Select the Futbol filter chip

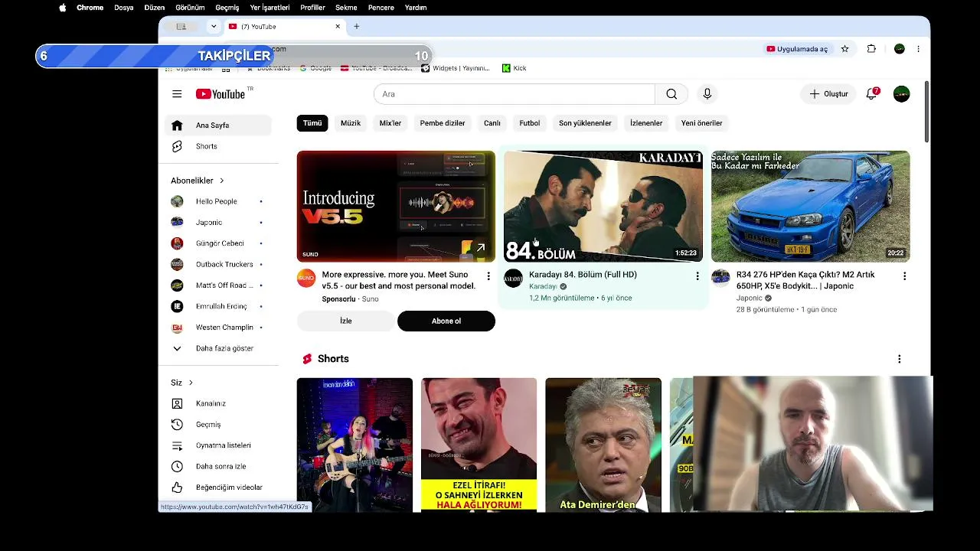[x=530, y=123]
